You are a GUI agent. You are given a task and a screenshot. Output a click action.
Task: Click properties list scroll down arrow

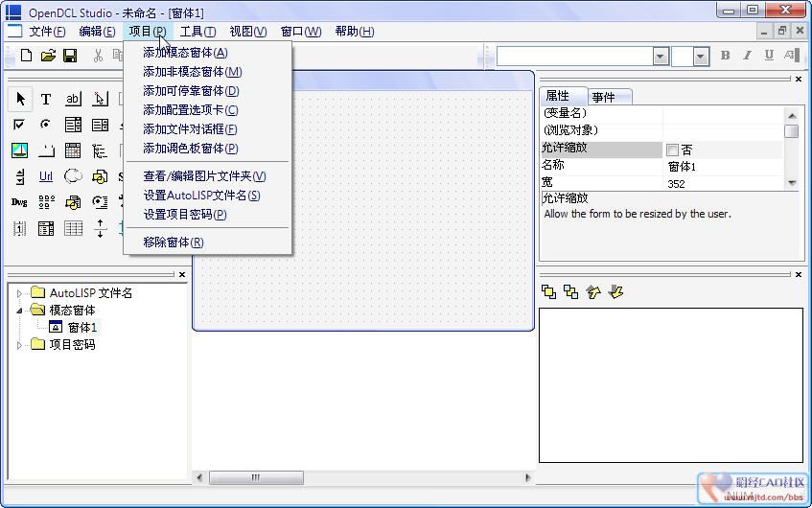(791, 183)
